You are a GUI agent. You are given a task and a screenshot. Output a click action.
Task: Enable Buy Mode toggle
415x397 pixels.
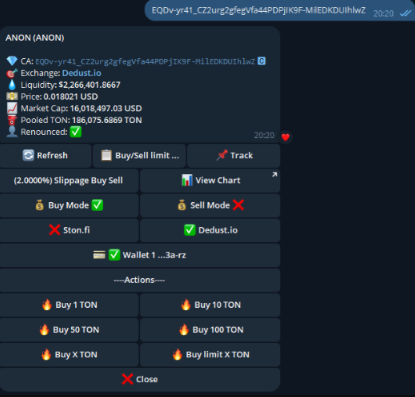69,205
